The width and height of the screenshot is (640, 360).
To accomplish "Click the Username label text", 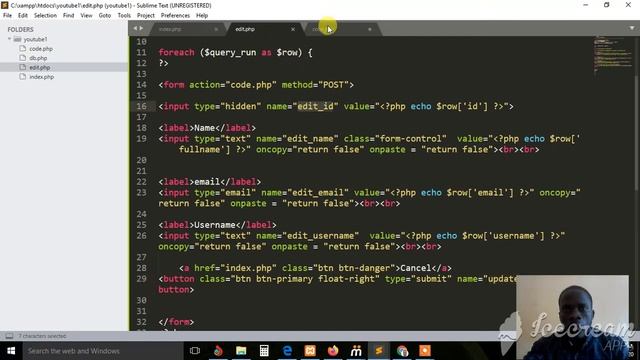I will [x=215, y=225].
